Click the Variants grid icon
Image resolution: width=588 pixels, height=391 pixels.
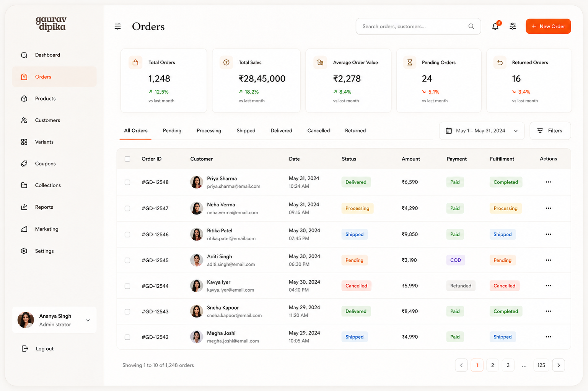[24, 142]
